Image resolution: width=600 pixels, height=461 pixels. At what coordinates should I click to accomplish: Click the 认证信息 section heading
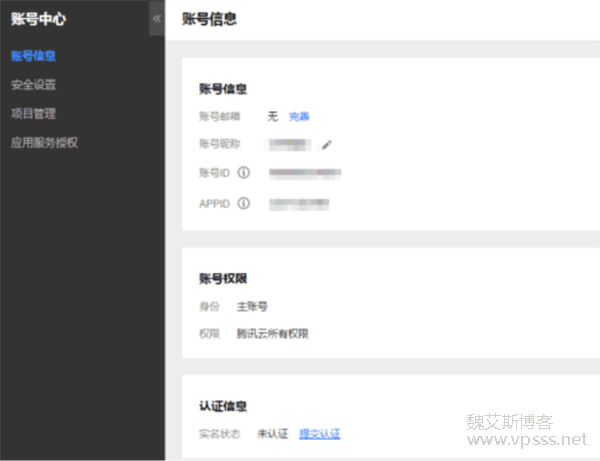coord(223,406)
